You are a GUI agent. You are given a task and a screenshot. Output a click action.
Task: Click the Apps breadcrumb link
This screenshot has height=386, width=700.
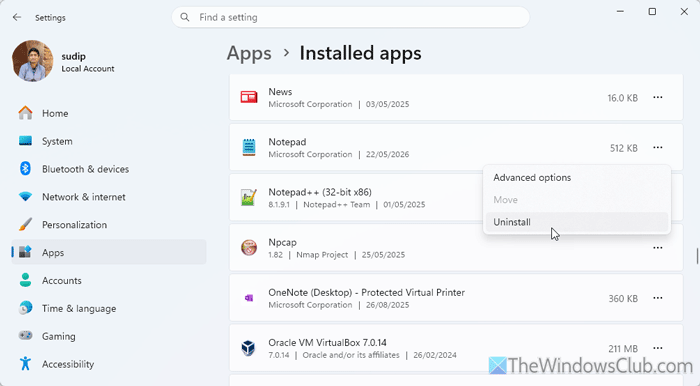pyautogui.click(x=249, y=53)
